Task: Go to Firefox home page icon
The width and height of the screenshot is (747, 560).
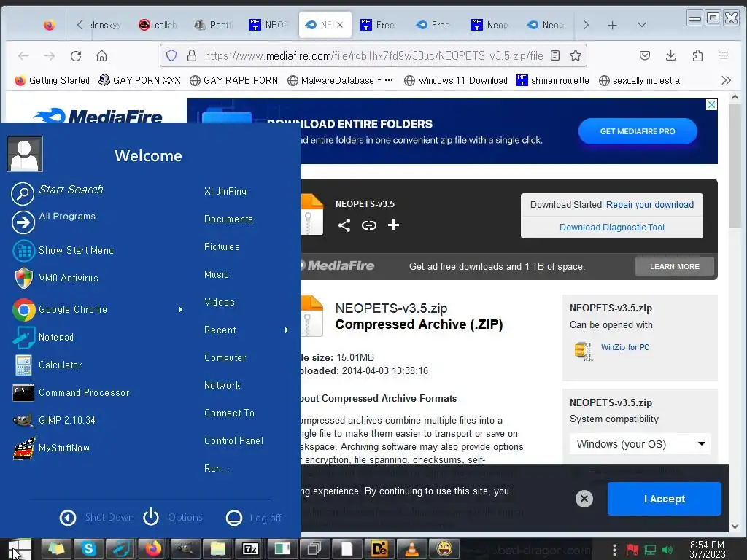Action: [101, 55]
